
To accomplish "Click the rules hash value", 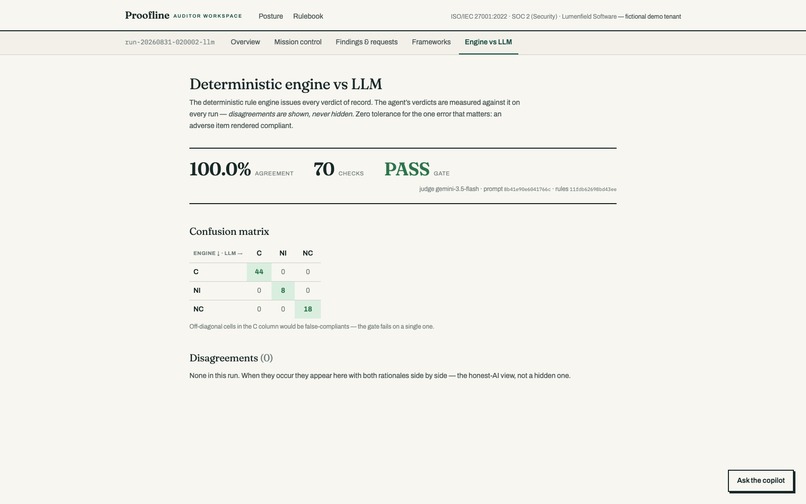I will click(593, 189).
